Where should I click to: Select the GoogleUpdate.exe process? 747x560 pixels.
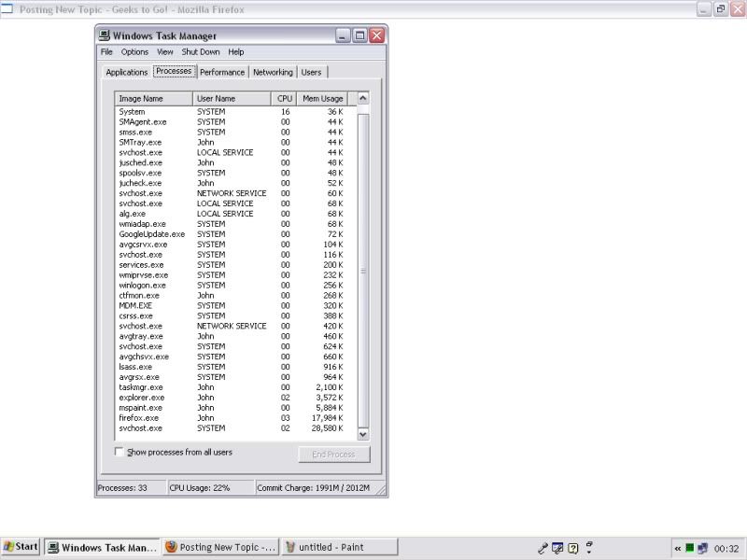(236, 234)
